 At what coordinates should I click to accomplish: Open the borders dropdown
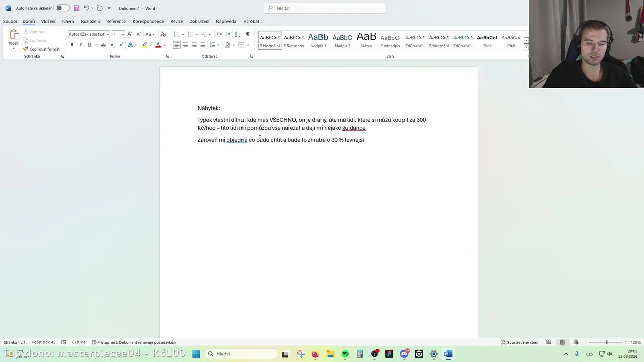(x=248, y=45)
